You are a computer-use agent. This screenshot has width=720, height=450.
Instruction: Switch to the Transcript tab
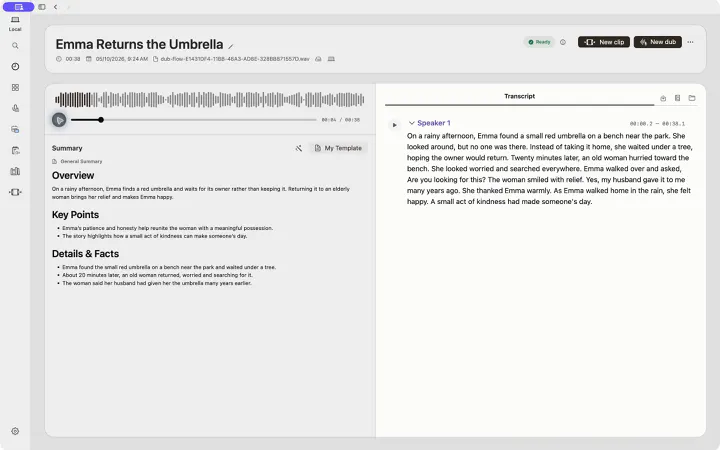519,96
